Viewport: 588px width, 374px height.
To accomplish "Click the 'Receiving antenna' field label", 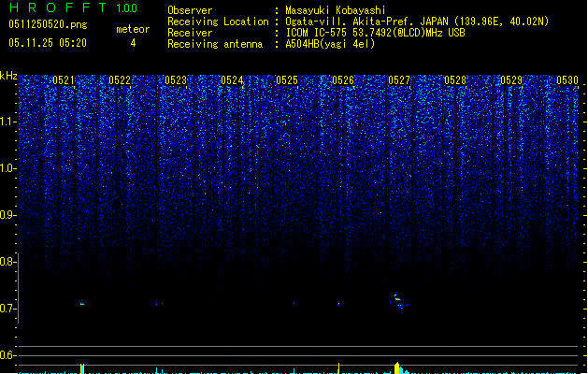I will [x=215, y=44].
